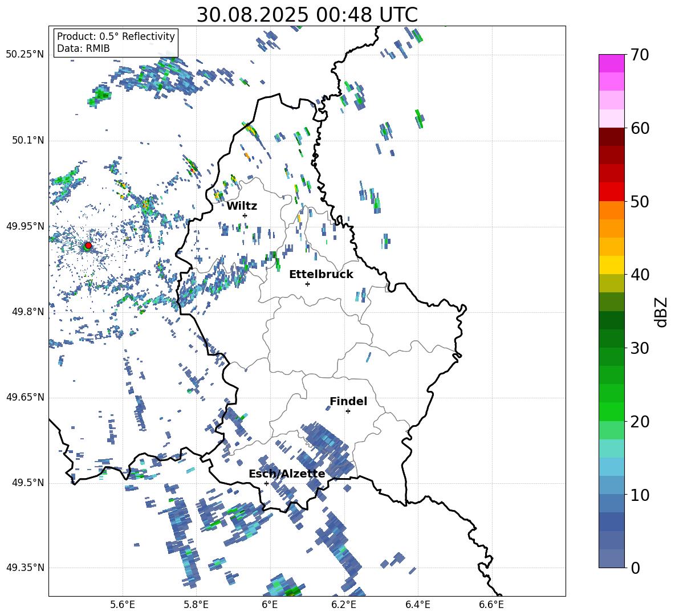Click the longitude label 5.8°E
The image size is (675, 616).
pos(196,605)
